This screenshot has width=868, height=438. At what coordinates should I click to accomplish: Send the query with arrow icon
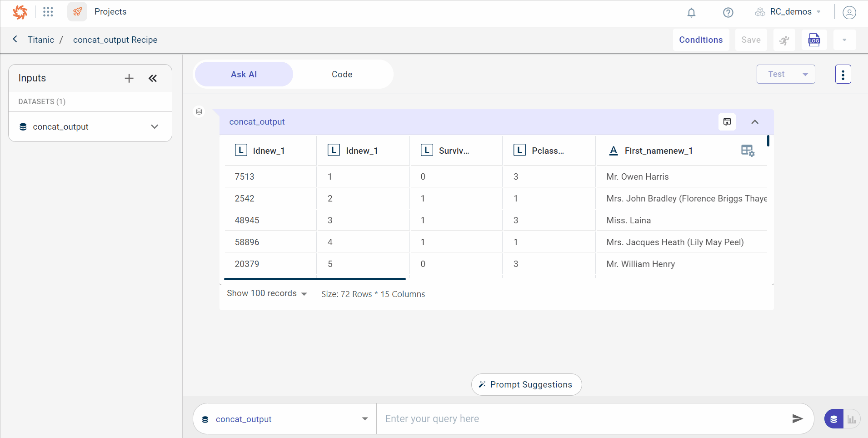pos(797,419)
